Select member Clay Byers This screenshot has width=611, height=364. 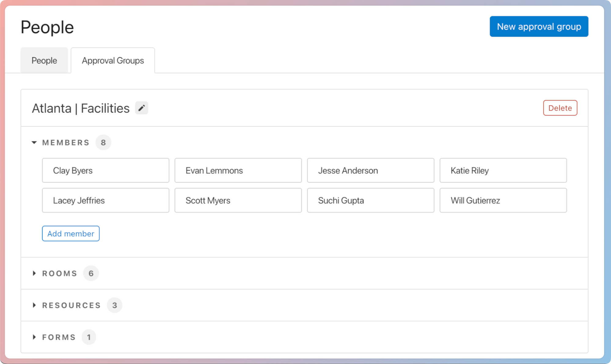(105, 170)
